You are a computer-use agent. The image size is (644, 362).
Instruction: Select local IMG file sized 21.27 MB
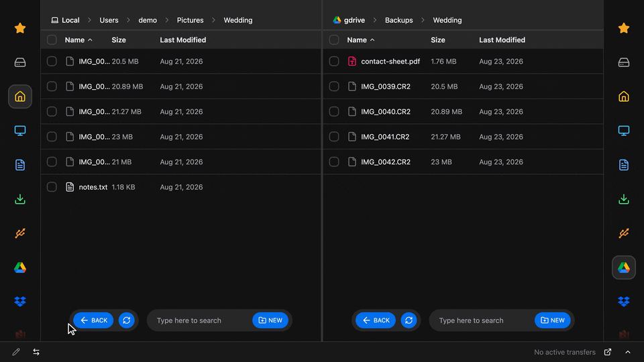[181, 112]
